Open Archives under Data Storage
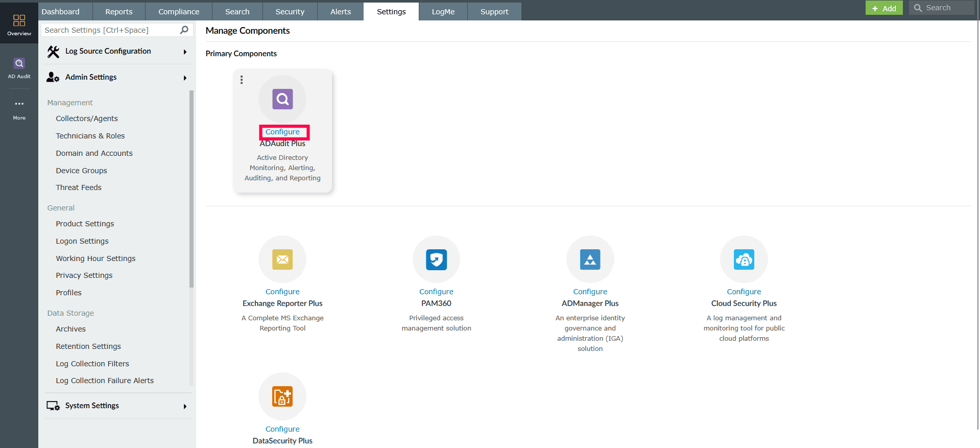The width and height of the screenshot is (980, 448). (71, 329)
